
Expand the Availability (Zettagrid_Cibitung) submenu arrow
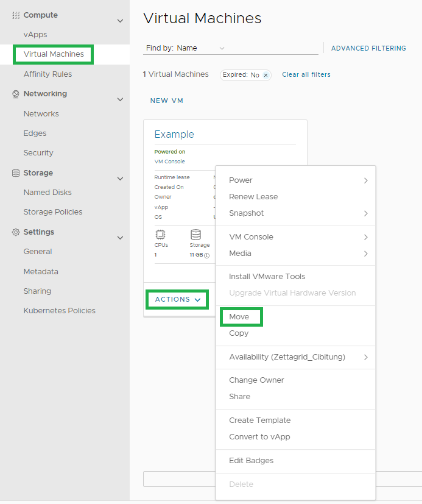(x=366, y=357)
